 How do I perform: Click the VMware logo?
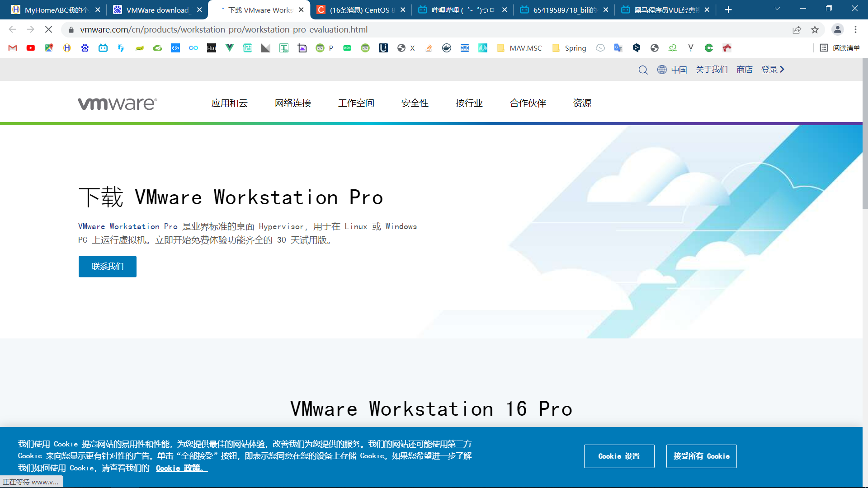[118, 104]
